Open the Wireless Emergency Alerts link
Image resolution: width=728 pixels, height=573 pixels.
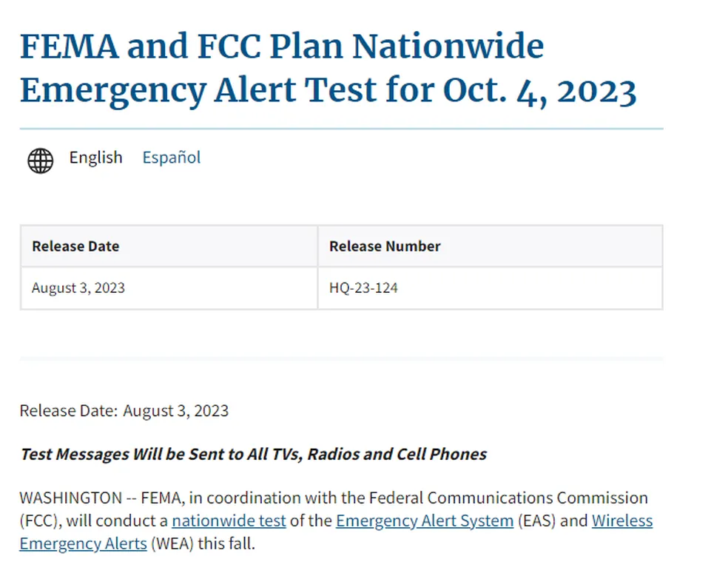(x=622, y=521)
